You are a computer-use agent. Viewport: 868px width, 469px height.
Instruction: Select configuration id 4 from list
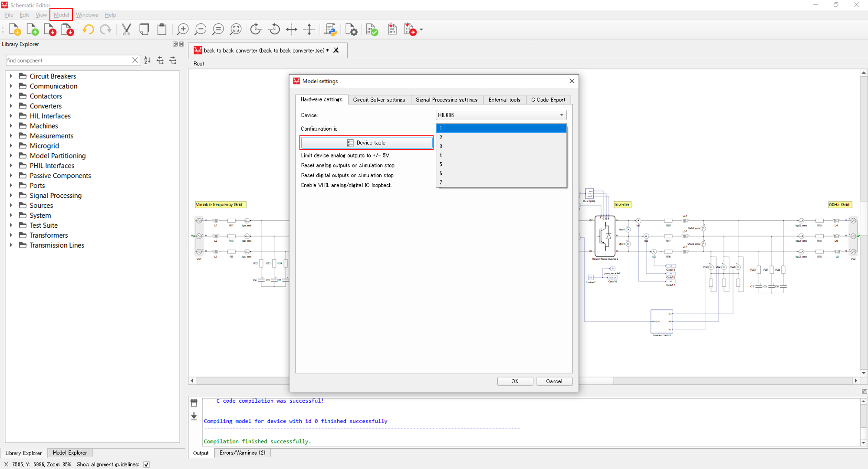(x=501, y=155)
